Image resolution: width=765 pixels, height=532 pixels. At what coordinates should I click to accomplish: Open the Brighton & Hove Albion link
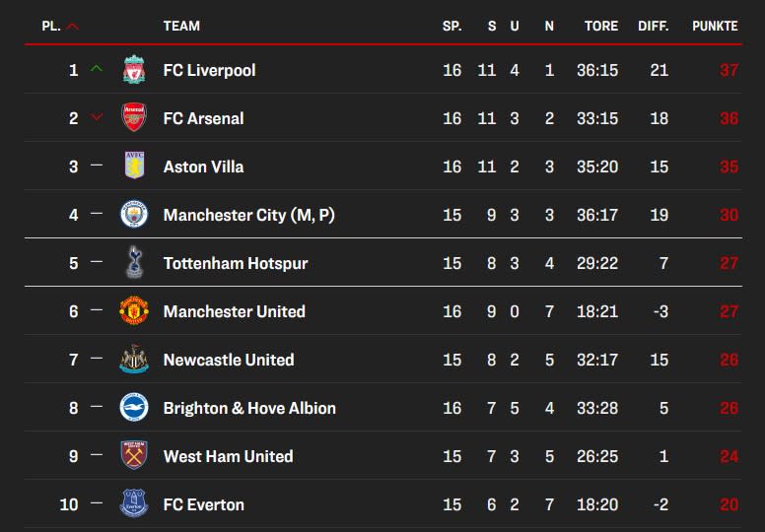249,408
